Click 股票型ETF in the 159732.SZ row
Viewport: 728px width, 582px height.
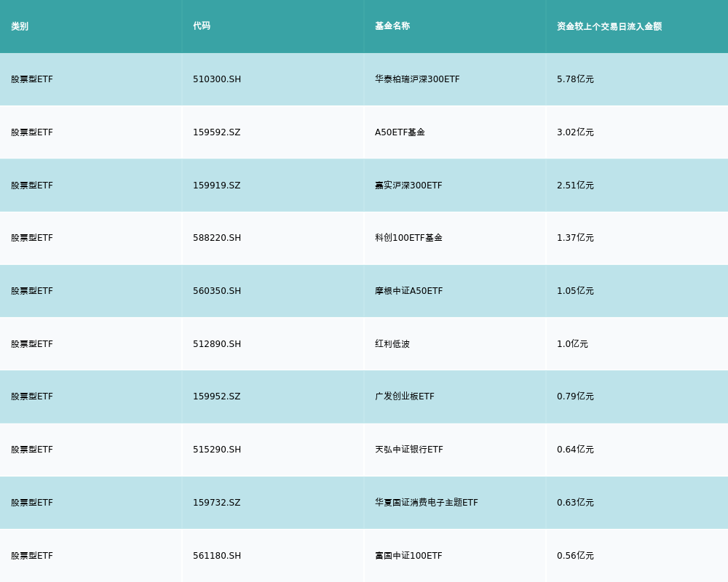click(32, 503)
